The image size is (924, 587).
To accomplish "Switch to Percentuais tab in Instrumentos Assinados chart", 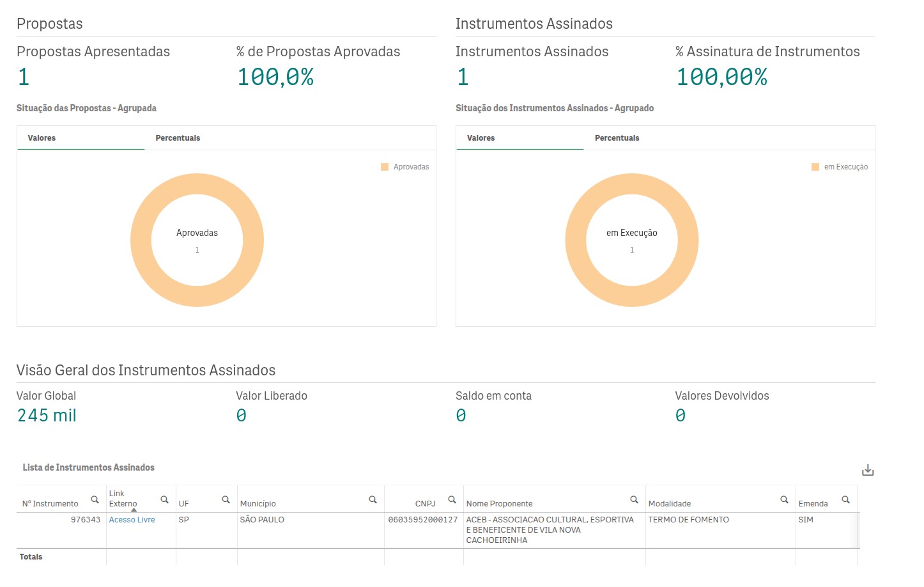I will pyautogui.click(x=617, y=138).
